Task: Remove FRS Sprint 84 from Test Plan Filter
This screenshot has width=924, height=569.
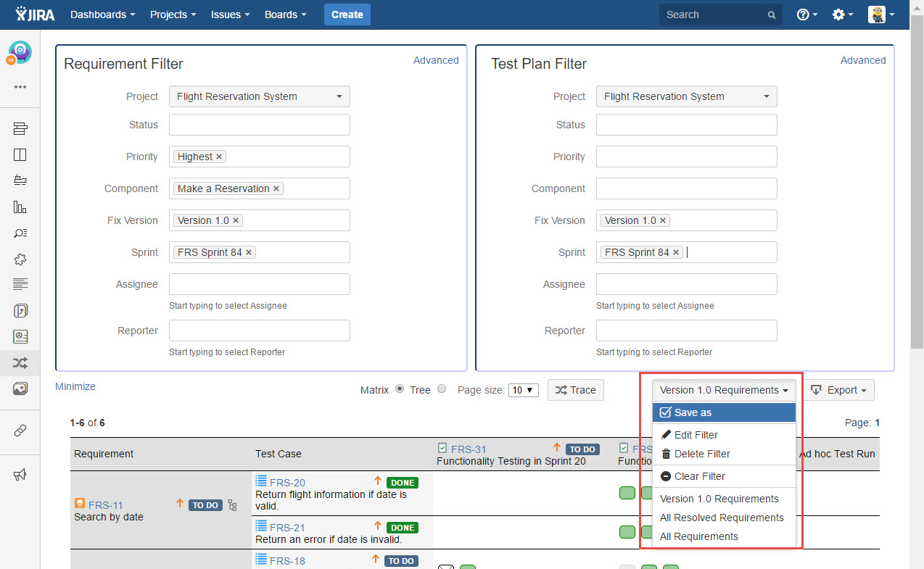Action: click(676, 252)
